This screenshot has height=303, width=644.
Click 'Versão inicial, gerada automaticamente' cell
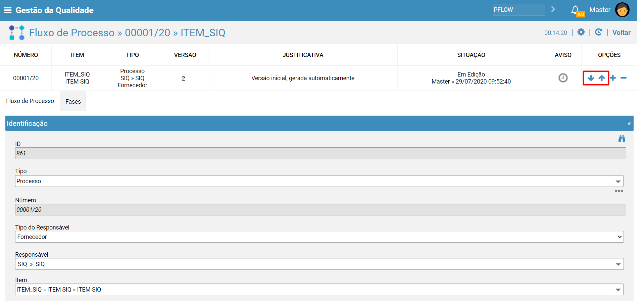(303, 78)
